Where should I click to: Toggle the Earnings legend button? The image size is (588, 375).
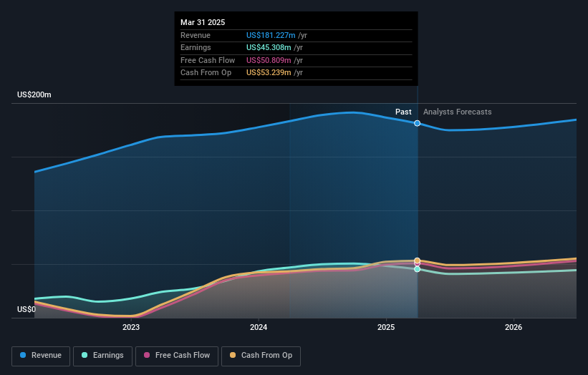pyautogui.click(x=102, y=356)
